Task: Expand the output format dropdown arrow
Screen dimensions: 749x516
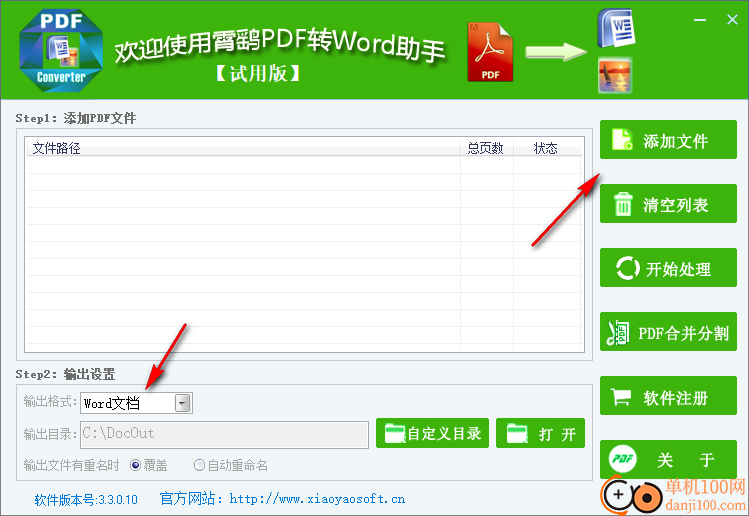Action: pyautogui.click(x=182, y=403)
